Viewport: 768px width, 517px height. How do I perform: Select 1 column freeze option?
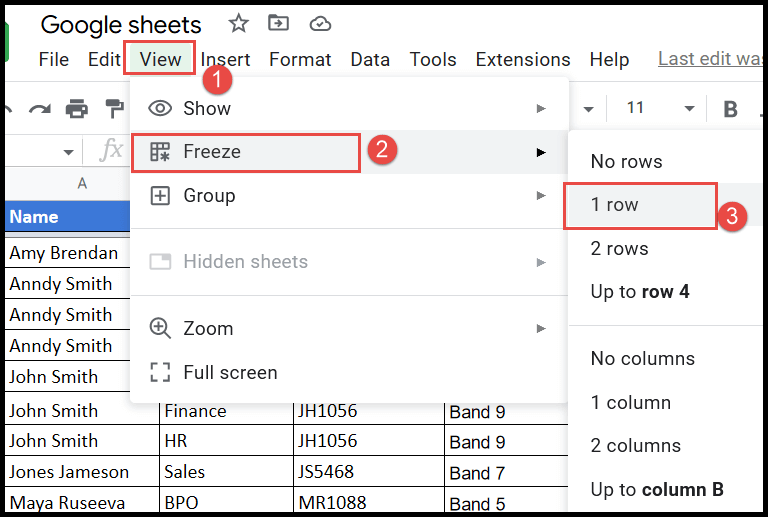pyautogui.click(x=666, y=402)
